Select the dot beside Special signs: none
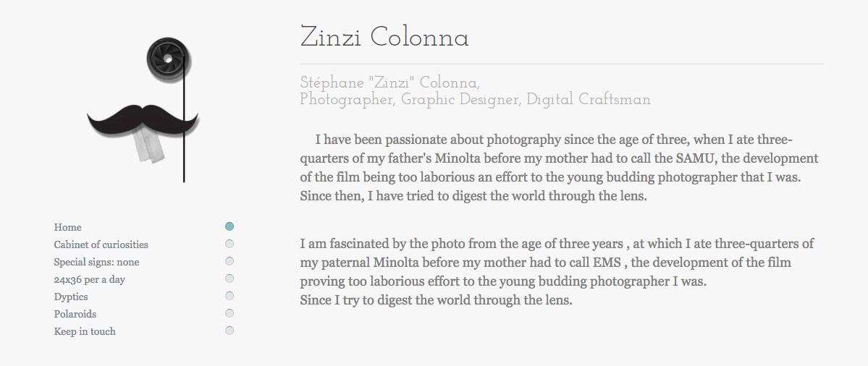868x366 pixels. click(x=229, y=261)
